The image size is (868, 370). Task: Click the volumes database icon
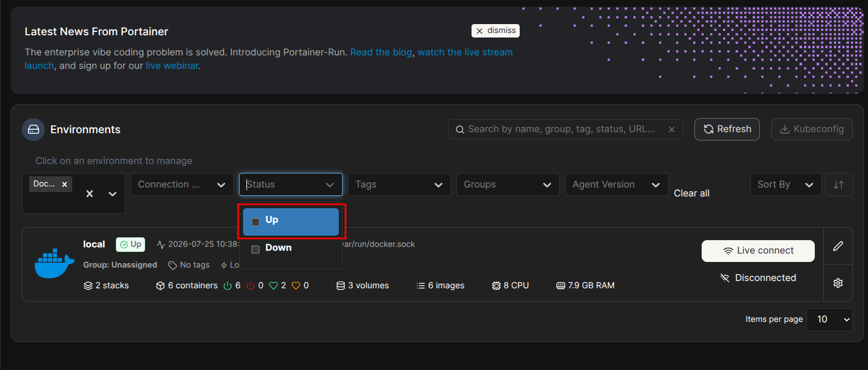pyautogui.click(x=340, y=285)
